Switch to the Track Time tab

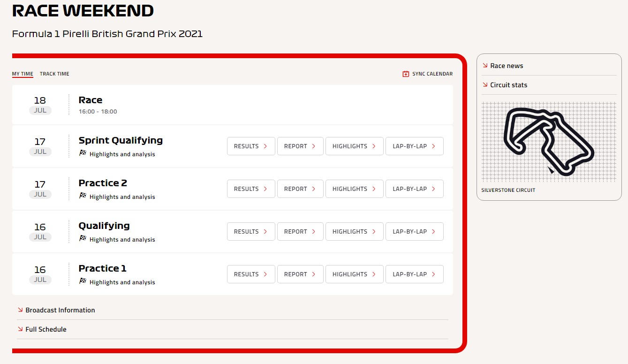pyautogui.click(x=54, y=74)
